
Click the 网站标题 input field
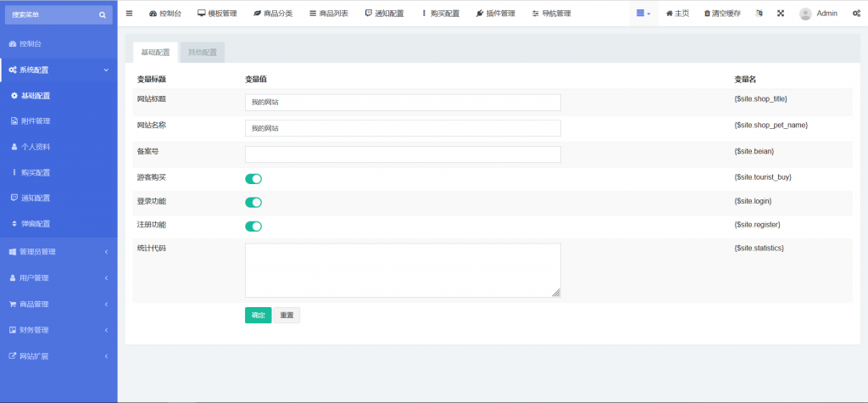(x=403, y=103)
